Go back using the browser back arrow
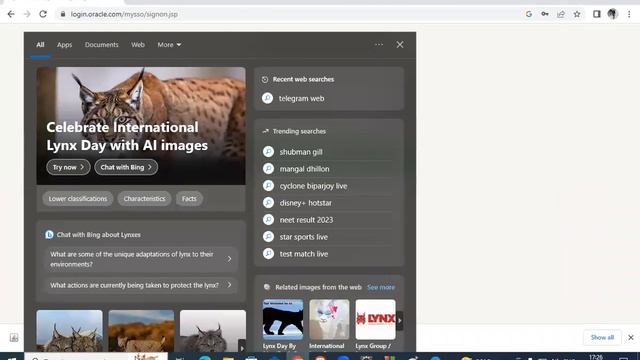640x360 pixels. (11, 14)
